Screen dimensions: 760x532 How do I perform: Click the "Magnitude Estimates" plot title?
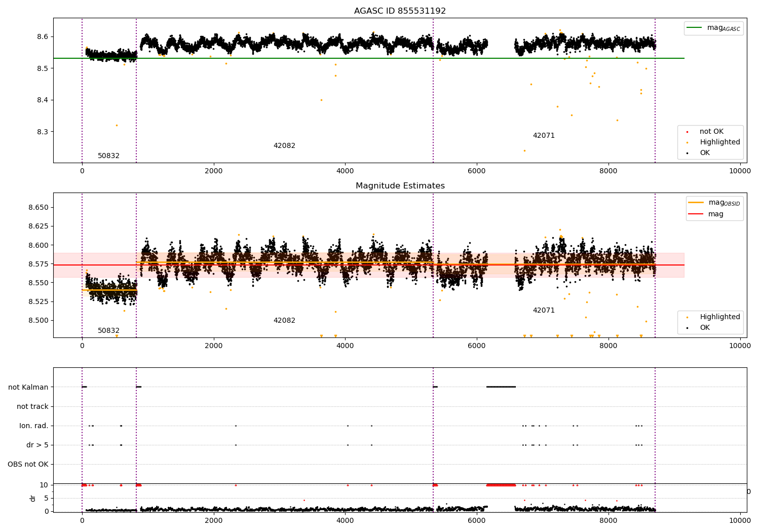[400, 186]
